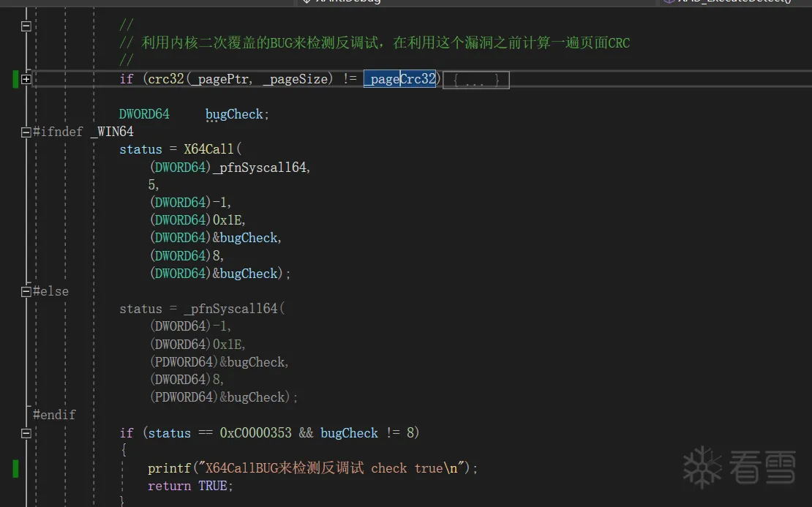
Task: Click the #else directive
Action: point(50,291)
